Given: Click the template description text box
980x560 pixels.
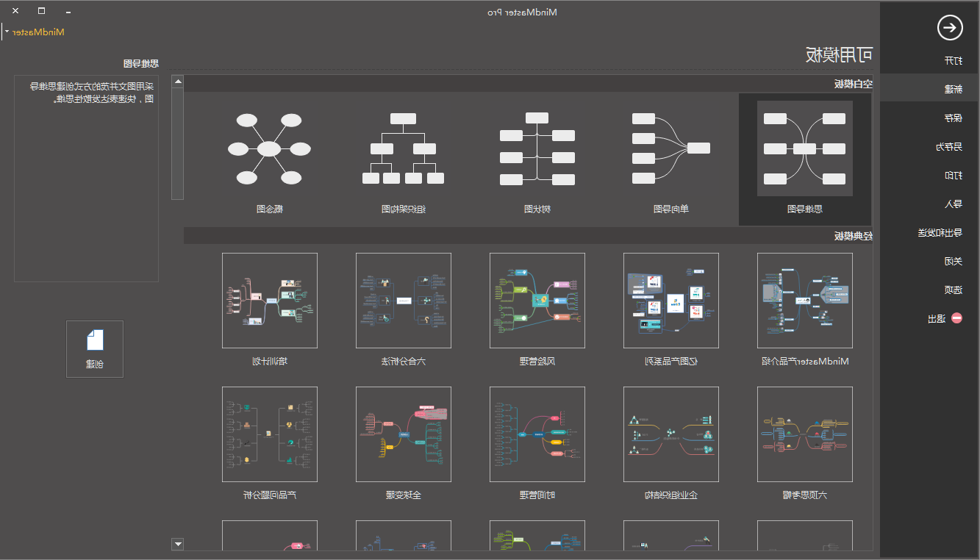Looking at the screenshot, I should coord(86,178).
